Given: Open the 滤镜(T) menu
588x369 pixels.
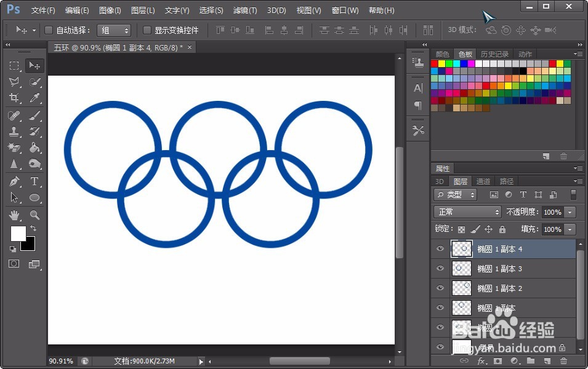Looking at the screenshot, I should tap(245, 10).
